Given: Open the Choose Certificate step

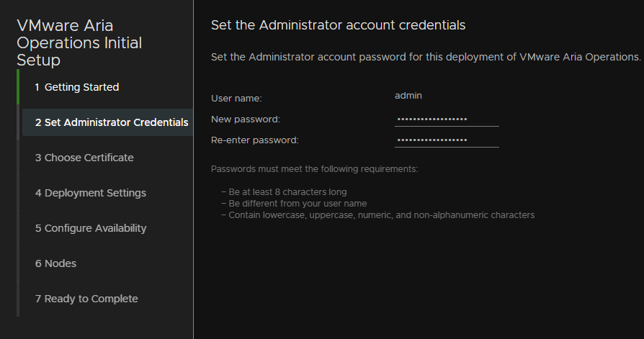Looking at the screenshot, I should 84,158.
